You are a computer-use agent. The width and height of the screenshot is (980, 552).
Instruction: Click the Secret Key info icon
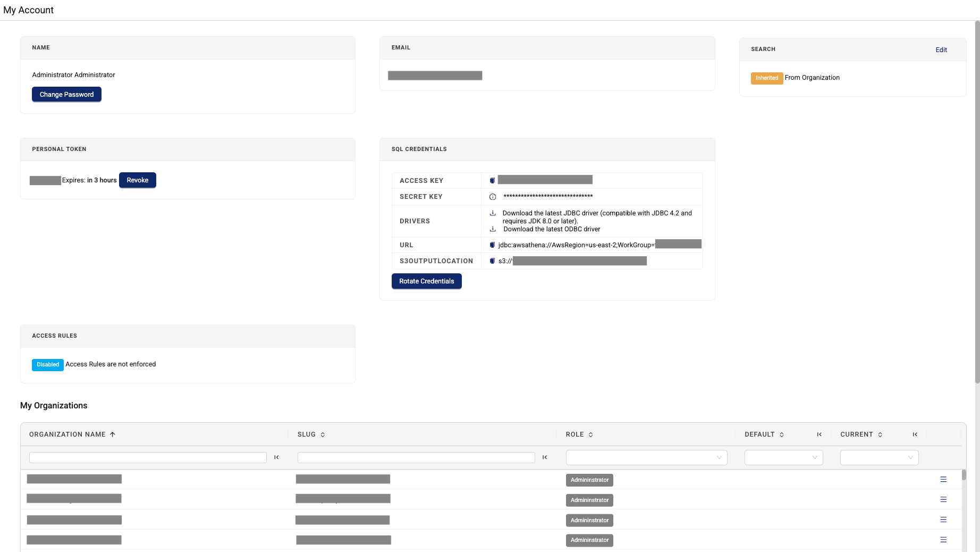[493, 197]
